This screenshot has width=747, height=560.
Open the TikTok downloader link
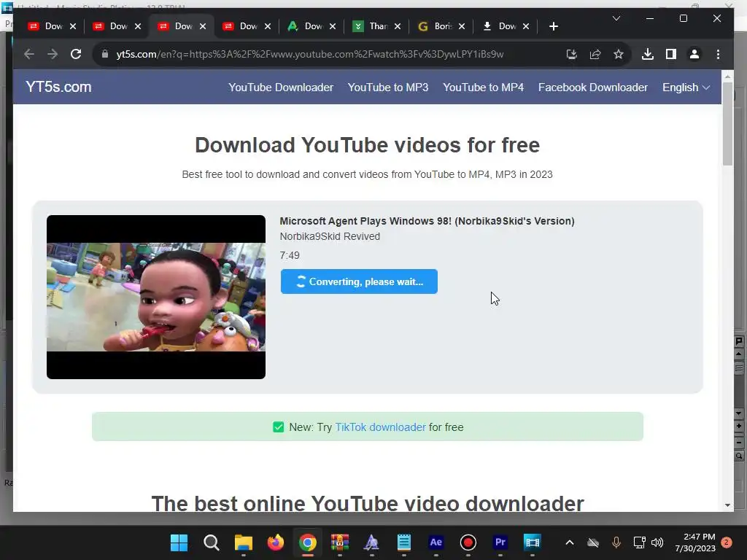coord(380,427)
